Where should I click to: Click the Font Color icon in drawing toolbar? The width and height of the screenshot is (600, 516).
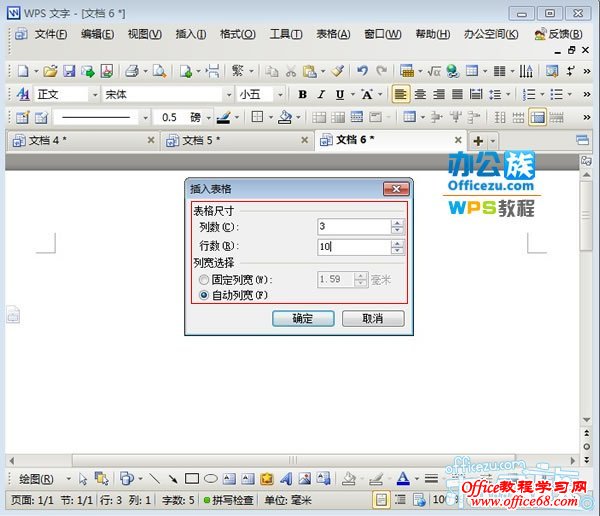tap(403, 478)
